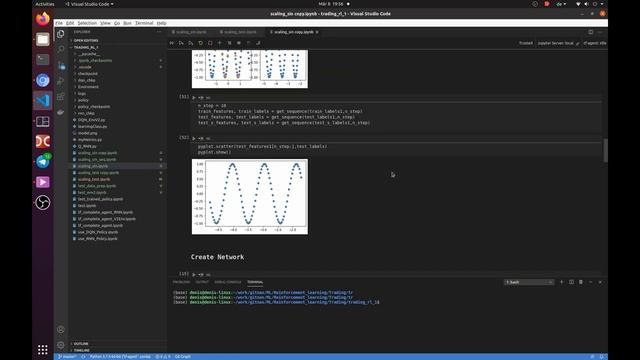
Task: Click the kernel idle status selector
Action: (595, 43)
